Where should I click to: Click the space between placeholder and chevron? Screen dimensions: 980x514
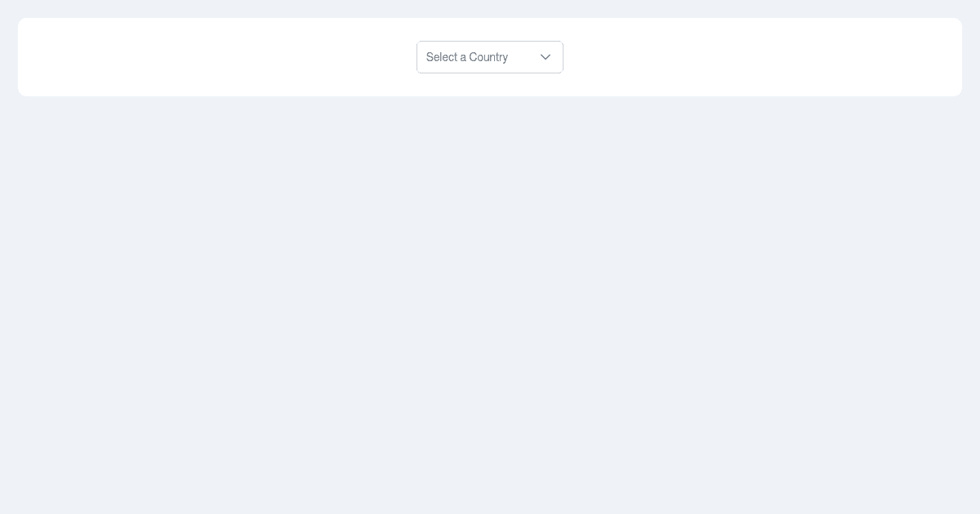(523, 57)
